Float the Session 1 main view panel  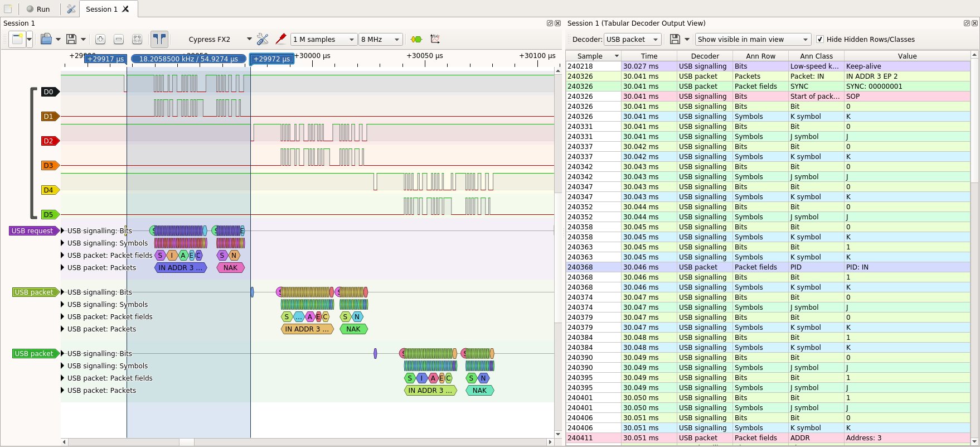(550, 23)
